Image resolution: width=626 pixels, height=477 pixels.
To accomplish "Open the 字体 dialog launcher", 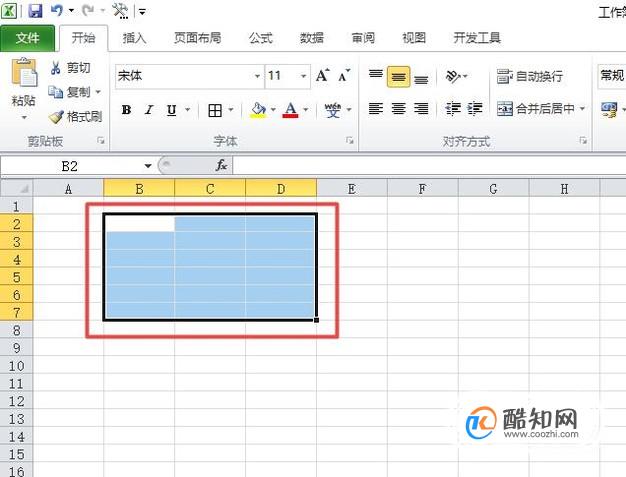I will point(350,141).
